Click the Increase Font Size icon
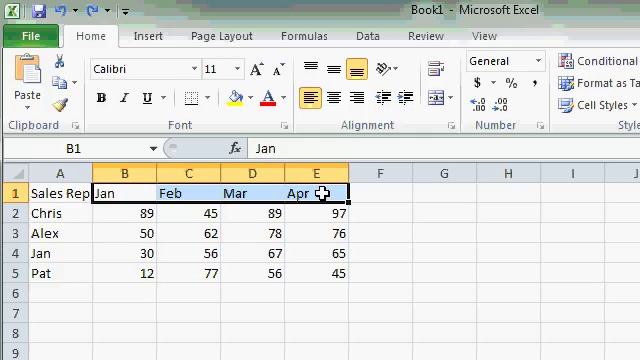The height and width of the screenshot is (360, 640). [x=257, y=69]
